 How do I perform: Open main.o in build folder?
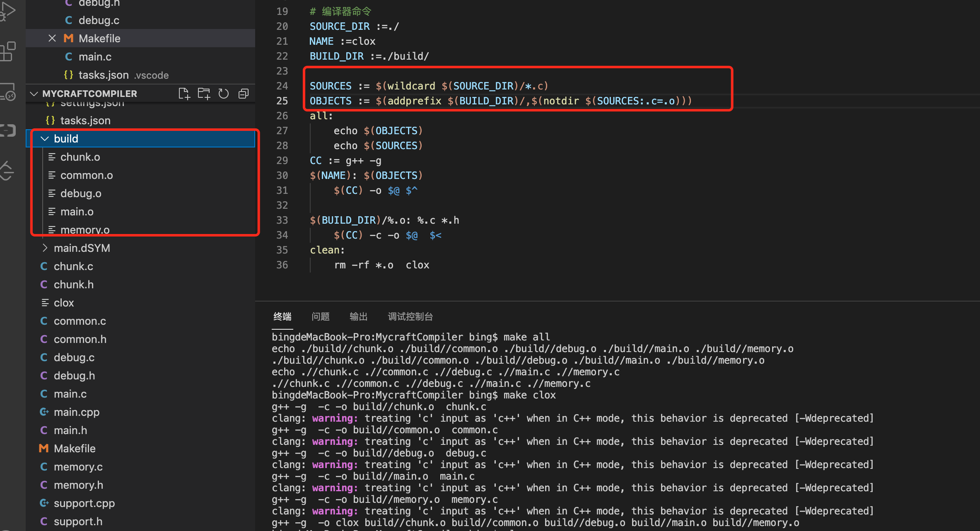[x=140, y=212]
